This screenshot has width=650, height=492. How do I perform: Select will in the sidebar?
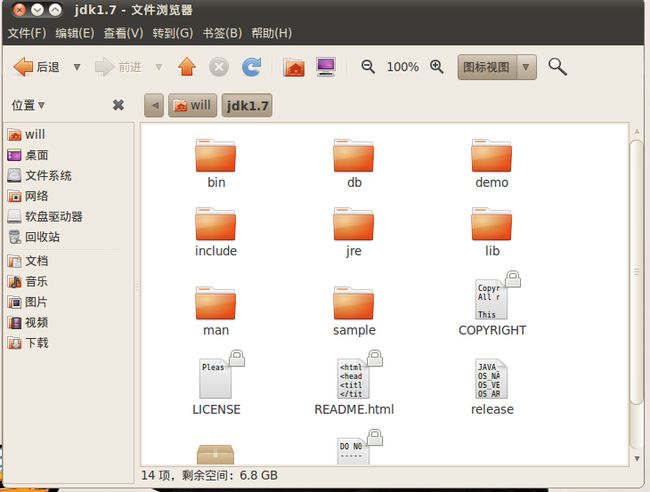(26, 134)
